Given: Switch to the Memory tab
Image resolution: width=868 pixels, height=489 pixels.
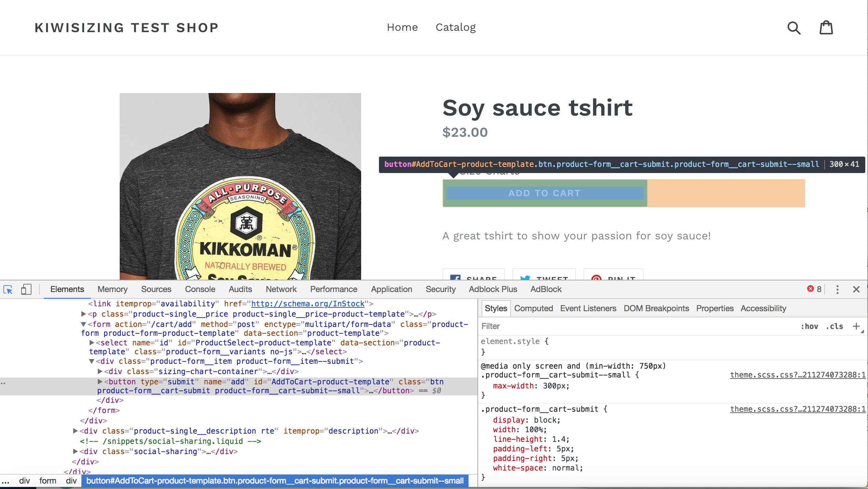Looking at the screenshot, I should coord(113,289).
